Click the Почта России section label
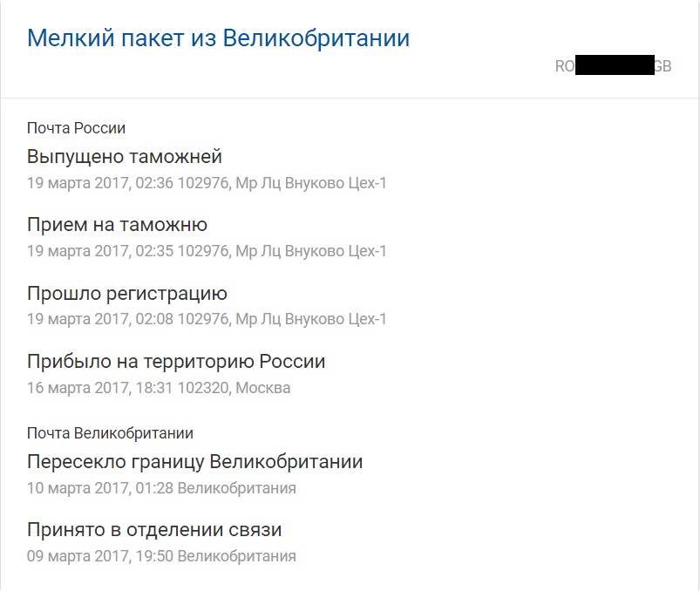Screen dimensions: 700x598 point(77,128)
